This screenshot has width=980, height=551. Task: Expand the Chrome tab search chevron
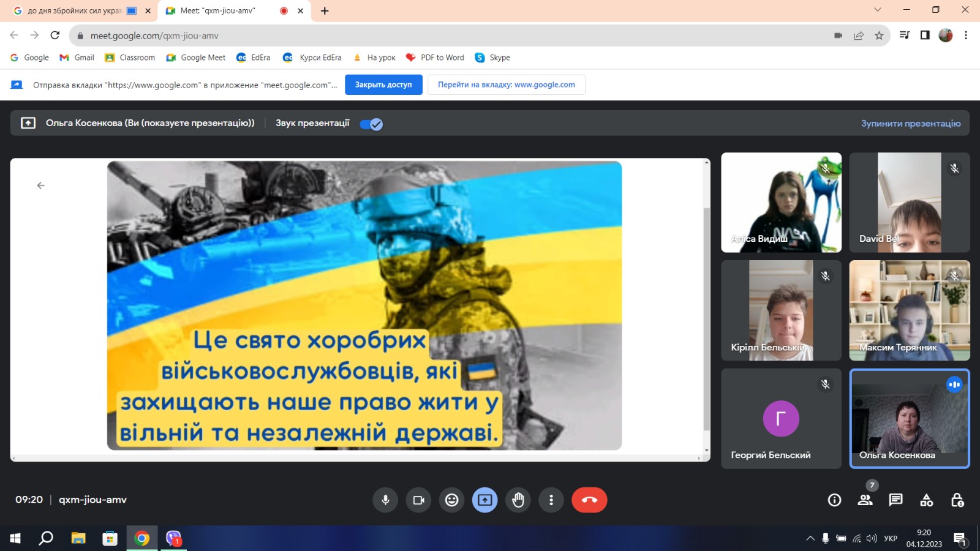[877, 10]
